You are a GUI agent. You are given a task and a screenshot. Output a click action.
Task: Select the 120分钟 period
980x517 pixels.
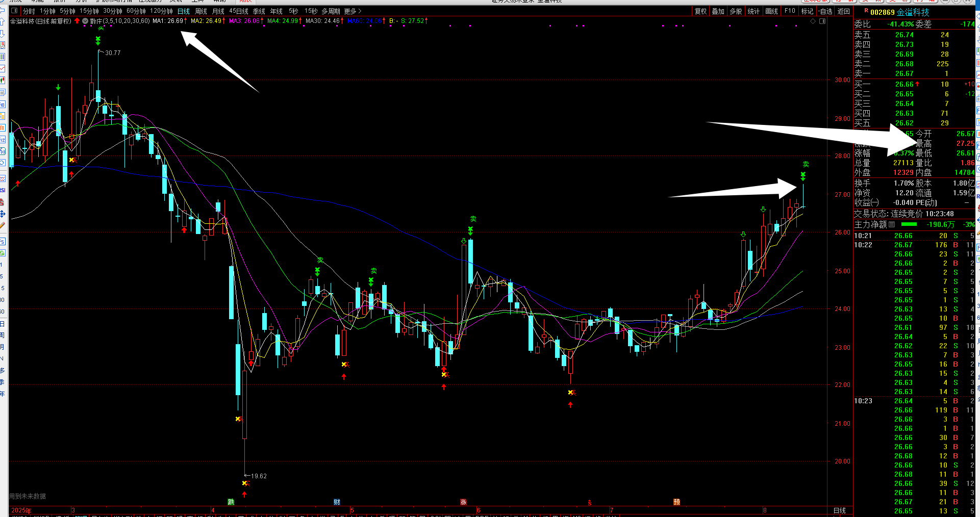(x=161, y=11)
